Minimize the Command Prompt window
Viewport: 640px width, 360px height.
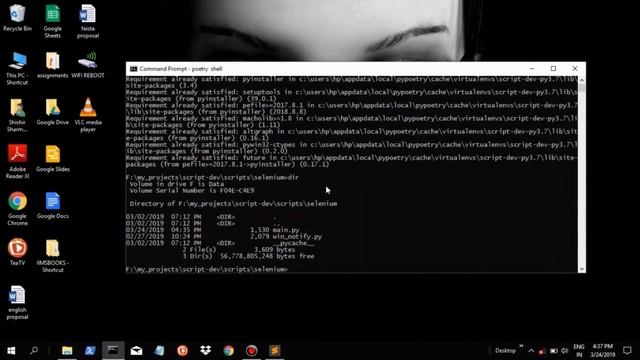532,69
